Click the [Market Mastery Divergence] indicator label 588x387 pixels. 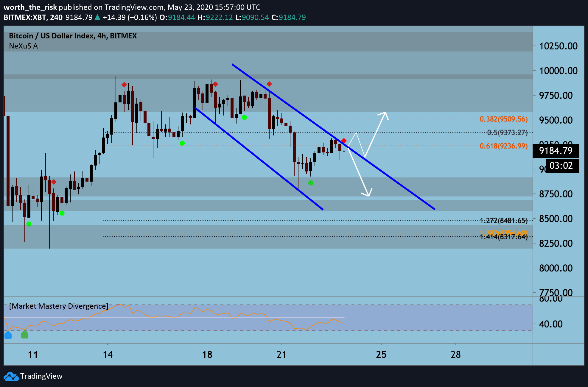pos(59,306)
